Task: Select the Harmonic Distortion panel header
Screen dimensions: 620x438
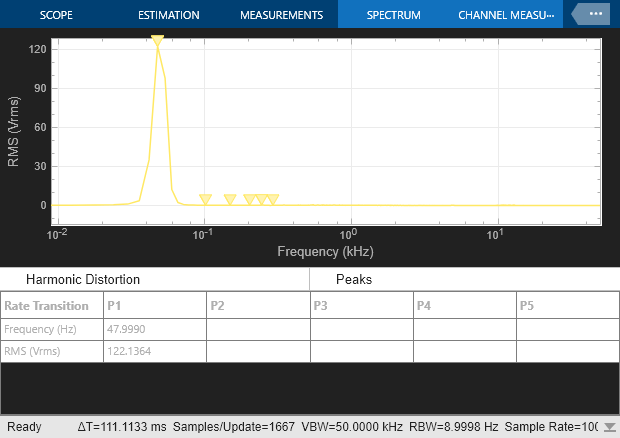Action: (x=83, y=280)
